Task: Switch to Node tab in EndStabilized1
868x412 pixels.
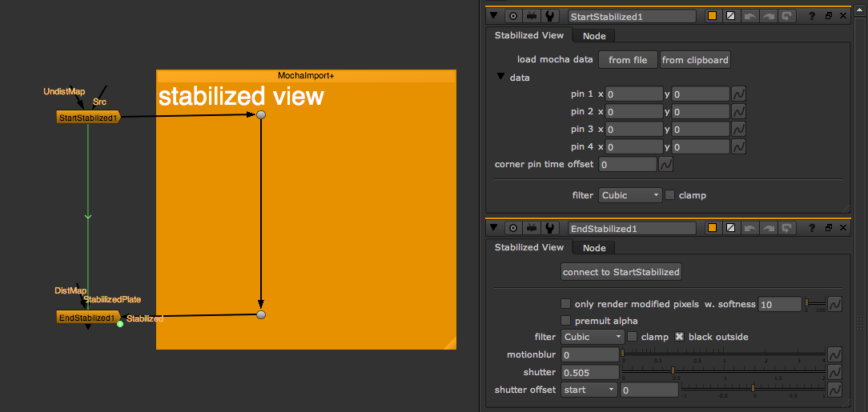Action: point(594,248)
